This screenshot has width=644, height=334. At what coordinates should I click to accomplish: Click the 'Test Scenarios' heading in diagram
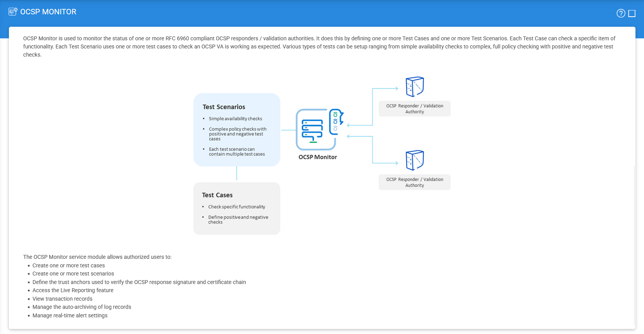[x=224, y=107]
